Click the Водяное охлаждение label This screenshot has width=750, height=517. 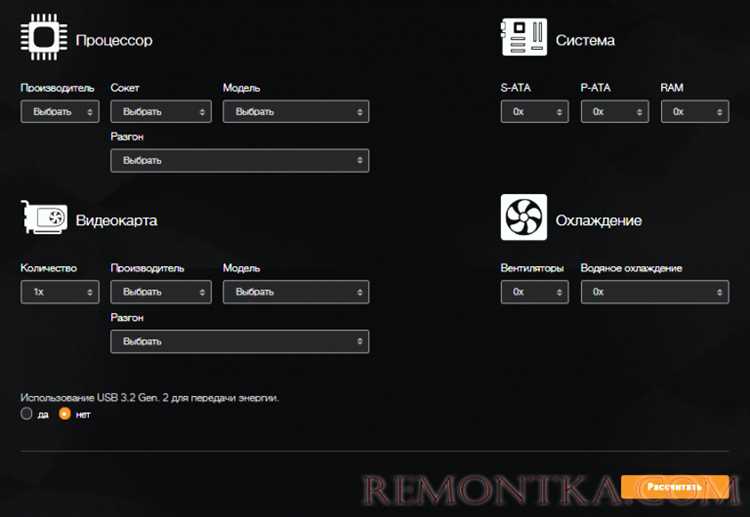tap(631, 268)
